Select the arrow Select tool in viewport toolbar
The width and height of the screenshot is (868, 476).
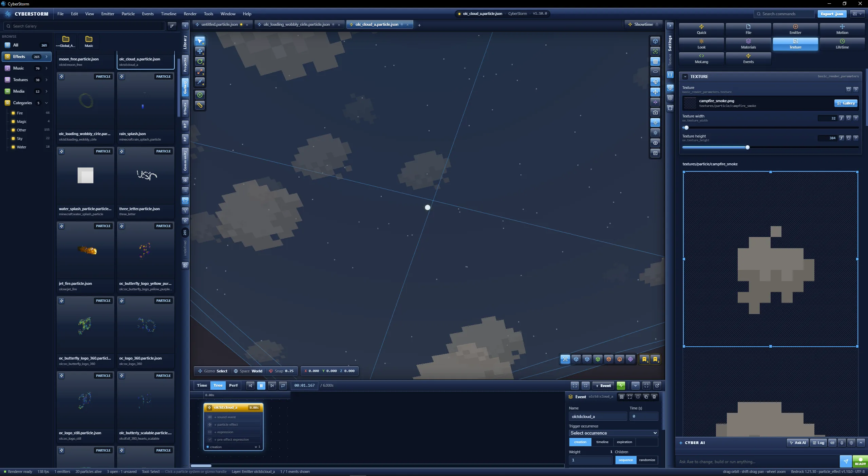pos(200,41)
